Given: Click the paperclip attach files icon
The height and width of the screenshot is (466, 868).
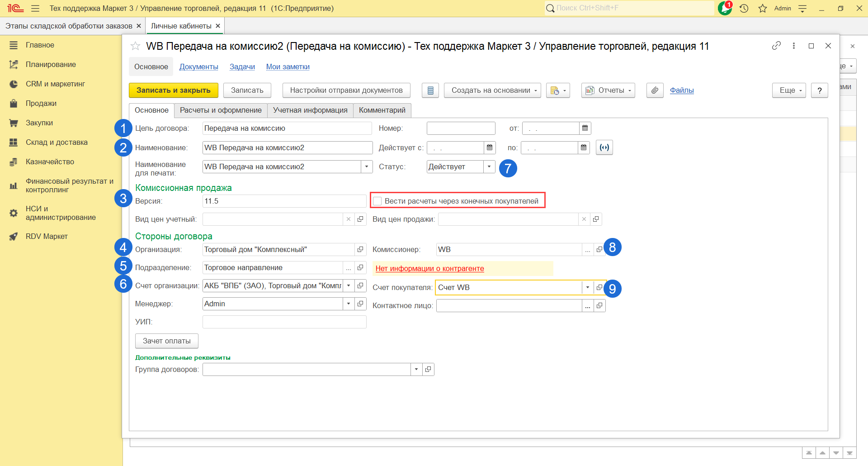Looking at the screenshot, I should point(654,90).
